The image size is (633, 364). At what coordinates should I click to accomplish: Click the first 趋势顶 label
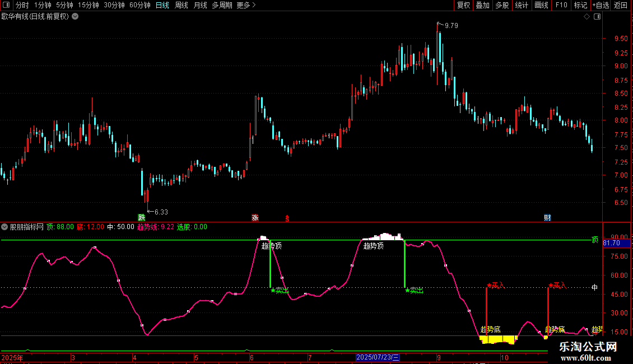point(271,246)
